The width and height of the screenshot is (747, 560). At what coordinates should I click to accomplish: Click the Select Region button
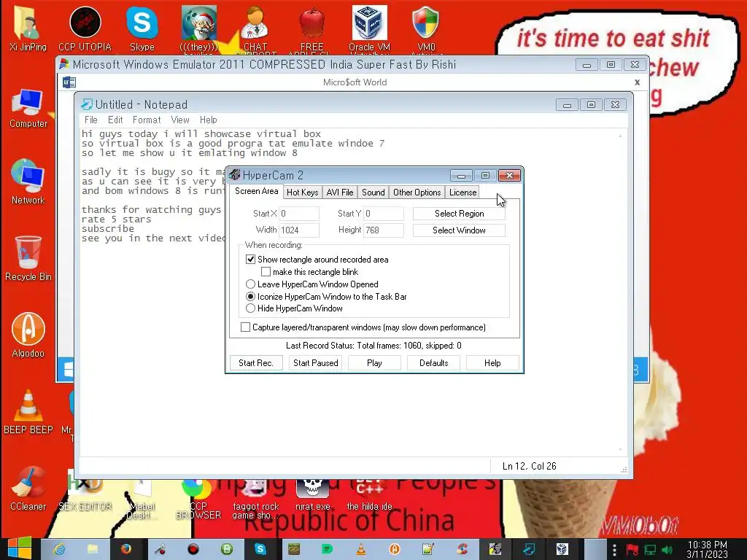pyautogui.click(x=459, y=214)
